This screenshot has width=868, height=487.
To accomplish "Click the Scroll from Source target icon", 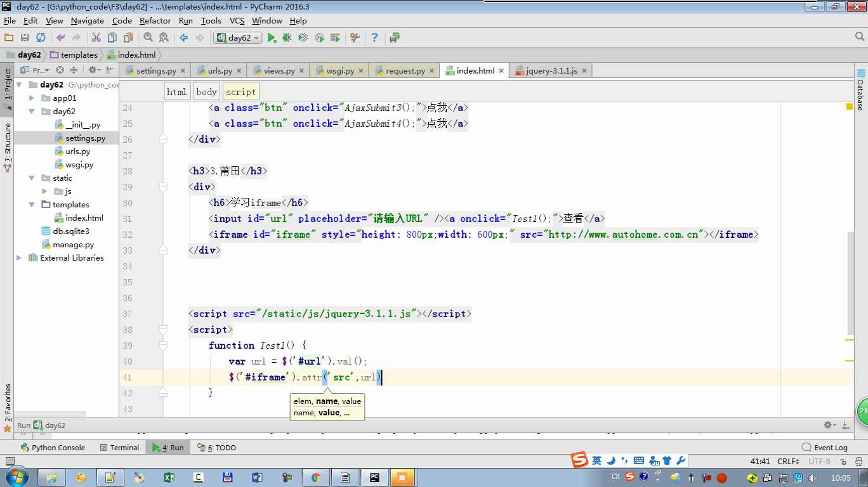I will (x=60, y=70).
